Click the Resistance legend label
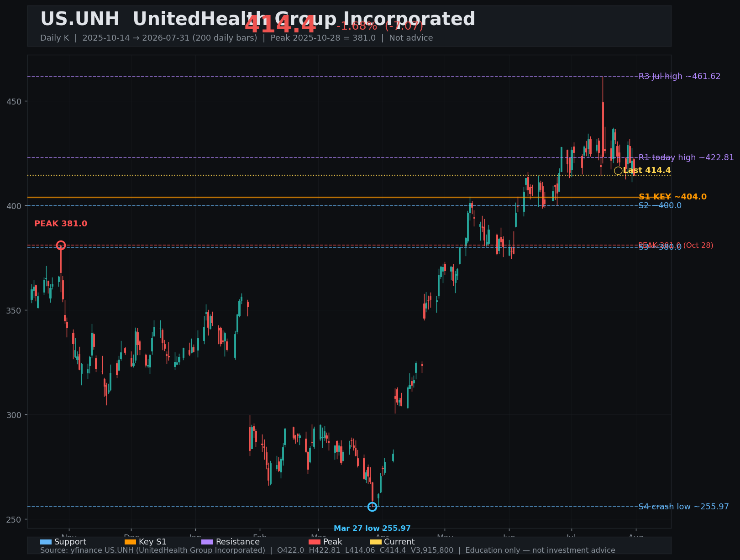This screenshot has height=560, width=740. coord(238,542)
